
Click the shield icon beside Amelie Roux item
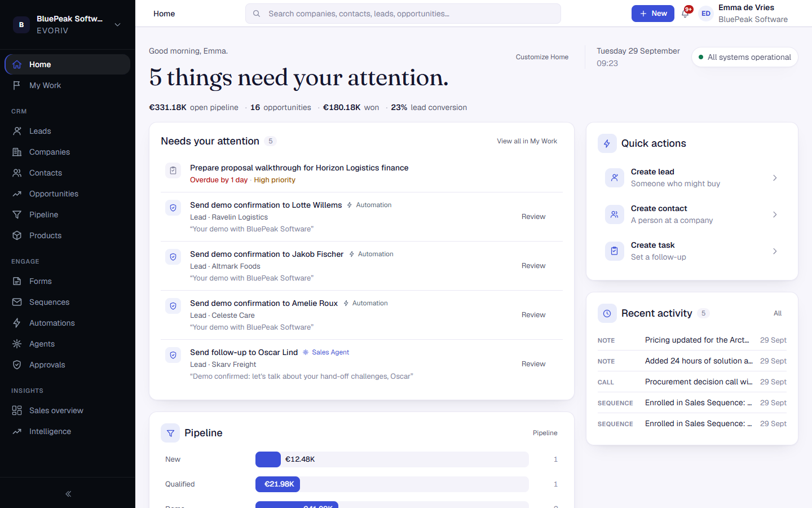(173, 306)
